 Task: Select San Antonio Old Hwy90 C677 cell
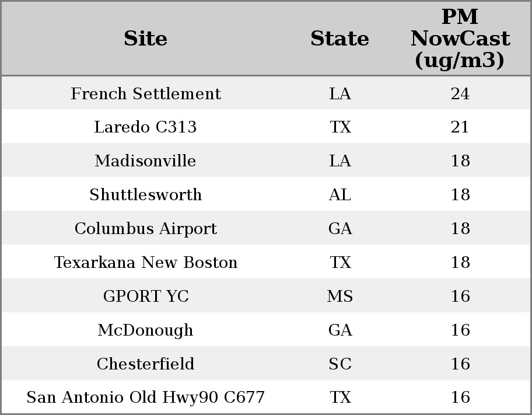146,397
